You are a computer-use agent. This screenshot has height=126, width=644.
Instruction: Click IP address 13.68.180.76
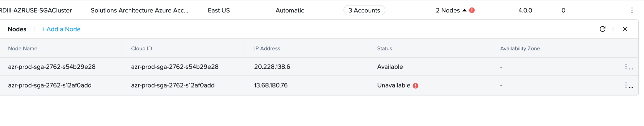271,85
